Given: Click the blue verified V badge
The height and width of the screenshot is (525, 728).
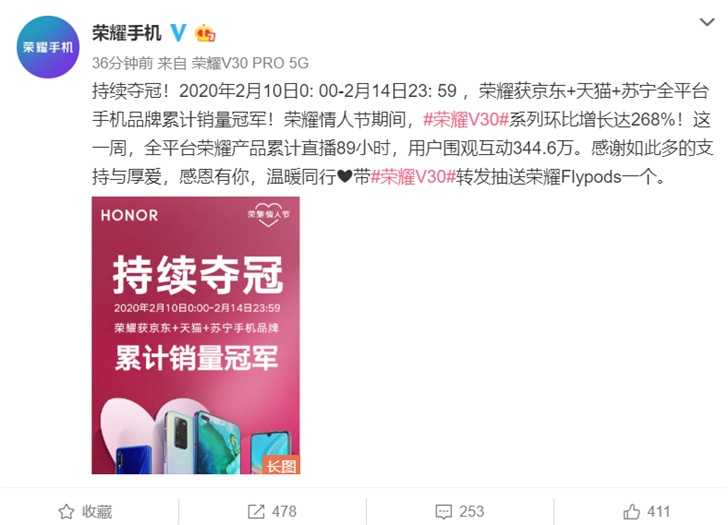Looking at the screenshot, I should click(x=178, y=32).
